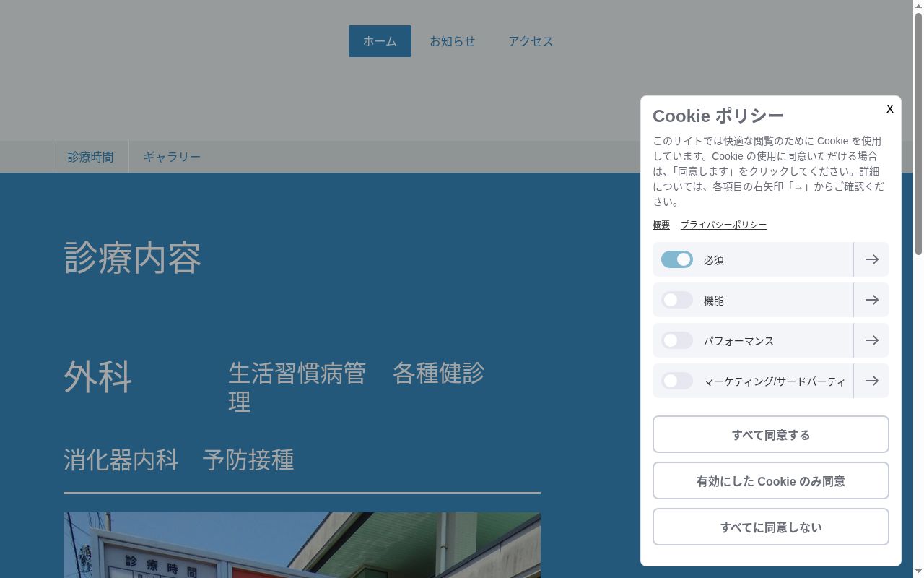The width and height of the screenshot is (924, 578).
Task: Enable the 機能 cookie switch
Action: point(677,300)
